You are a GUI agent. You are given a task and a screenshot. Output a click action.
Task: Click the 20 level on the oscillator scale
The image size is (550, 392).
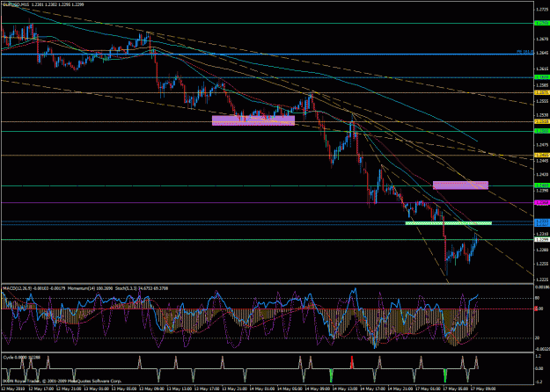[x=536, y=338]
